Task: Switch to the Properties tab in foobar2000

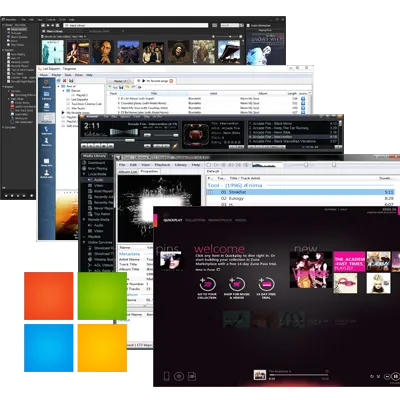Action: 149,171
